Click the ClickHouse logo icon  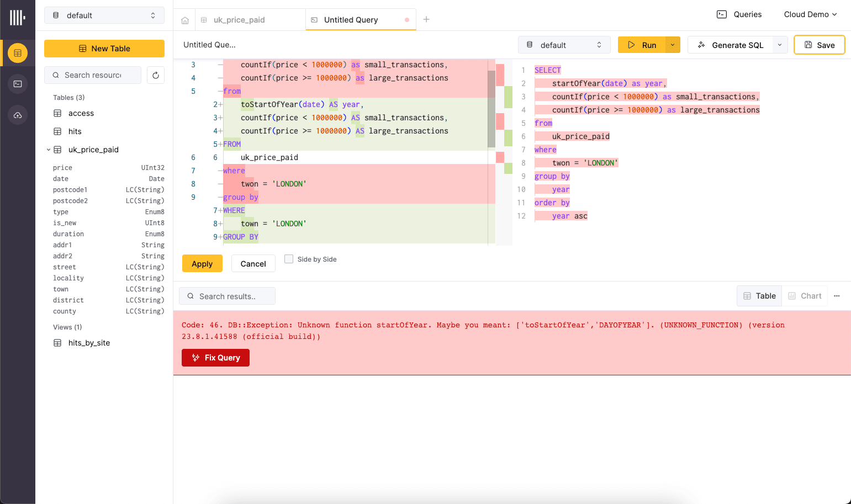click(x=18, y=18)
